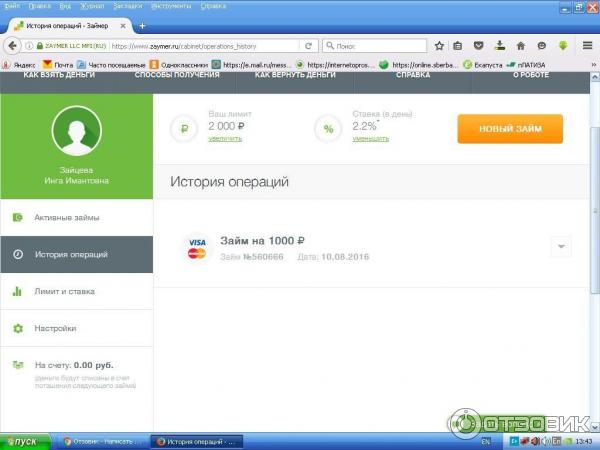Click the Visa MasterCard logo on loan
Image resolution: width=600 pixels, height=450 pixels.
pos(196,247)
